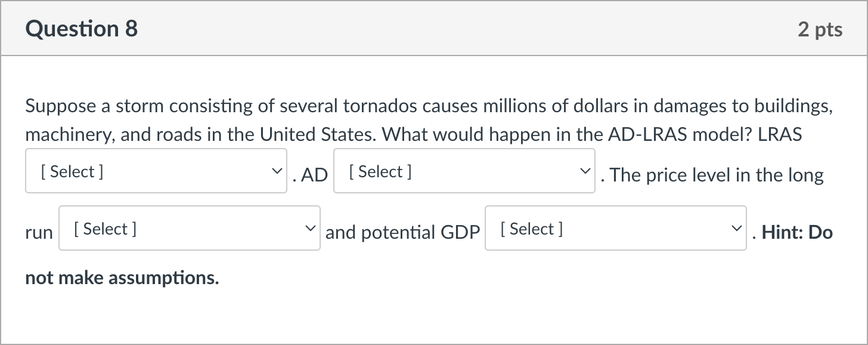Click inside the question header bar
Screen dimensions: 868x345
pos(434,28)
